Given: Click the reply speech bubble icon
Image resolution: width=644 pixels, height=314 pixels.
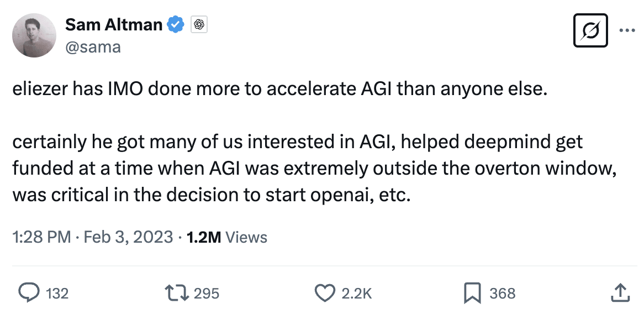Looking at the screenshot, I should point(29,293).
